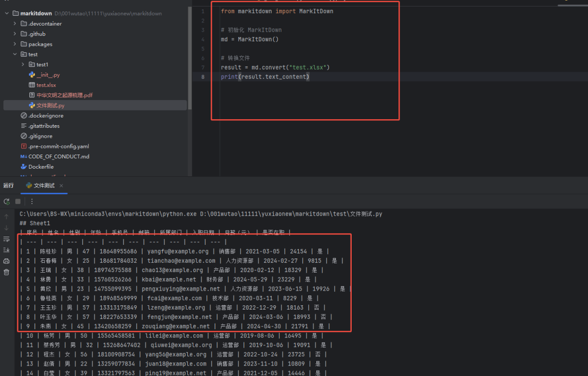Click the ignore icon beside .gitignore
This screenshot has height=376, width=588.
click(23, 136)
